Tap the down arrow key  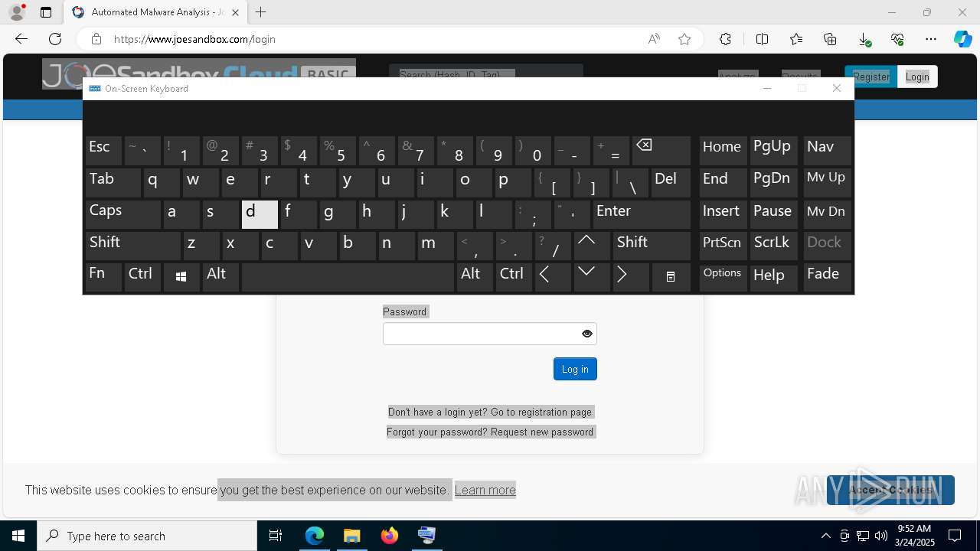pyautogui.click(x=592, y=277)
